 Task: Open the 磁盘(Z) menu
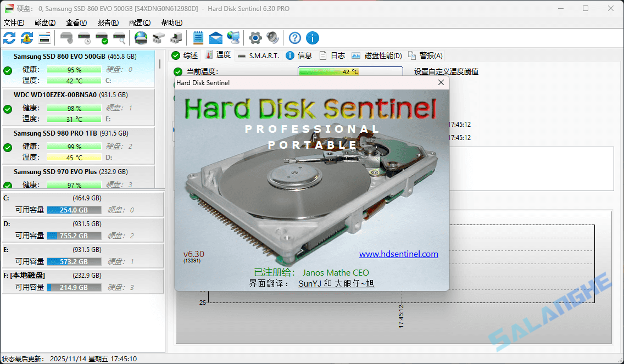45,23
